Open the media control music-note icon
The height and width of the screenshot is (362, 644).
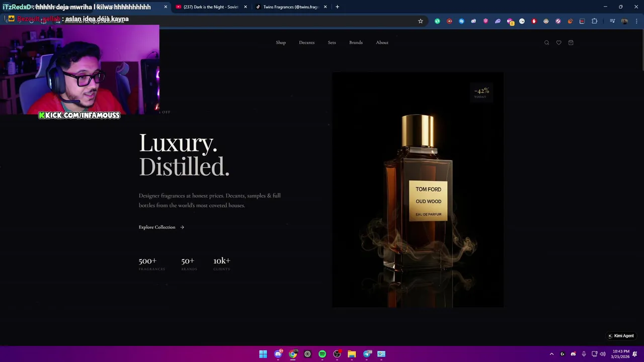tap(612, 21)
